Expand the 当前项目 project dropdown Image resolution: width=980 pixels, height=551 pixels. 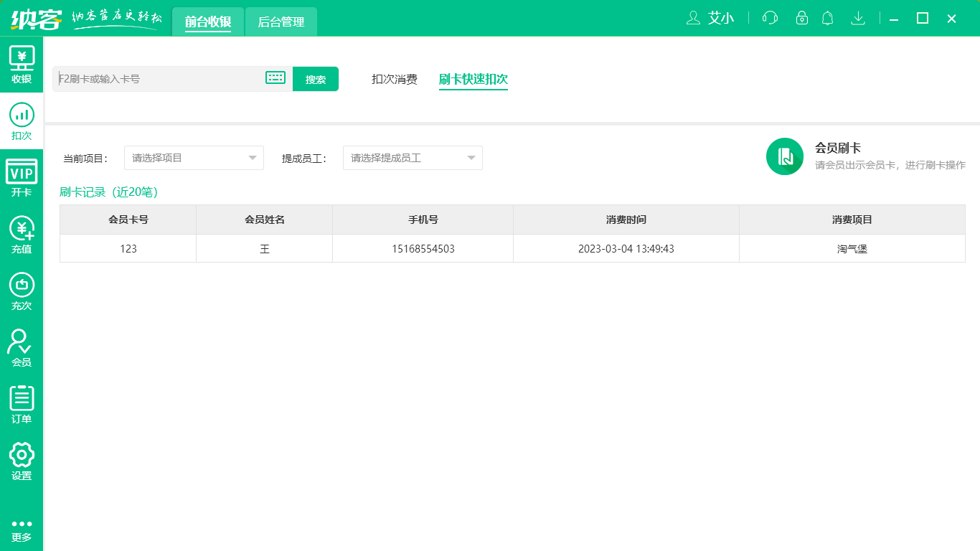pos(194,158)
